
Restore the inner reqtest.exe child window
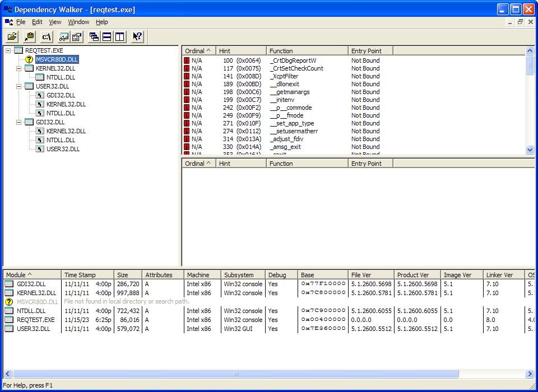pyautogui.click(x=521, y=22)
